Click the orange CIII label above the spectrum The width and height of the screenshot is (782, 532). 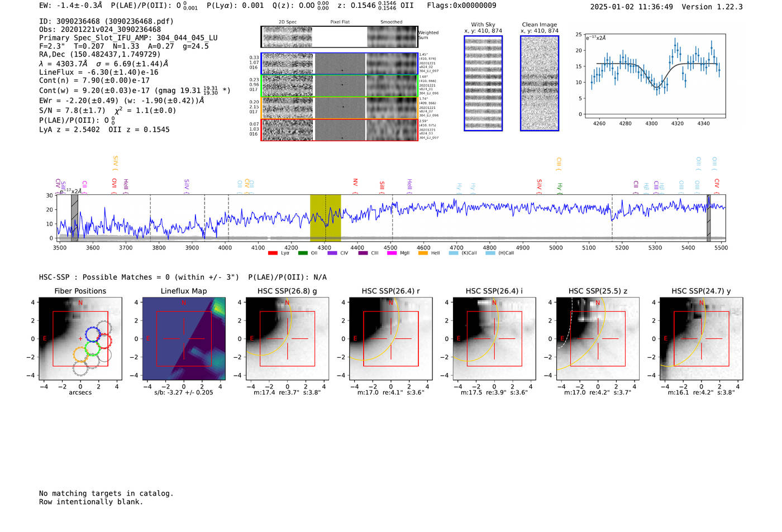tap(559, 164)
